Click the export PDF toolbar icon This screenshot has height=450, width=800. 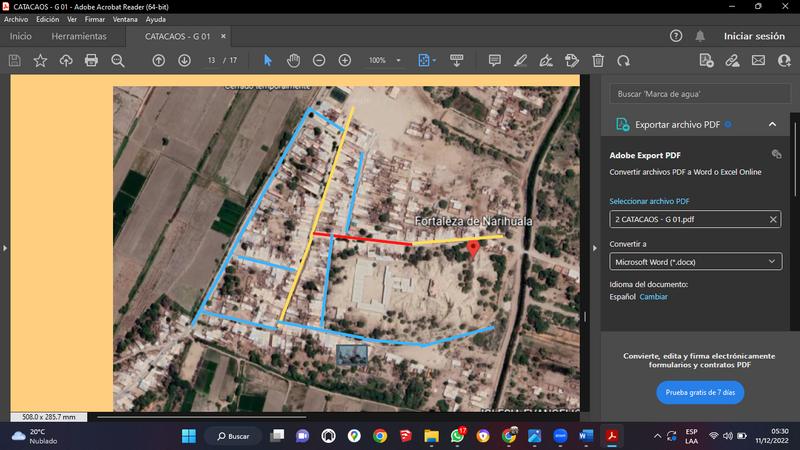click(x=707, y=61)
